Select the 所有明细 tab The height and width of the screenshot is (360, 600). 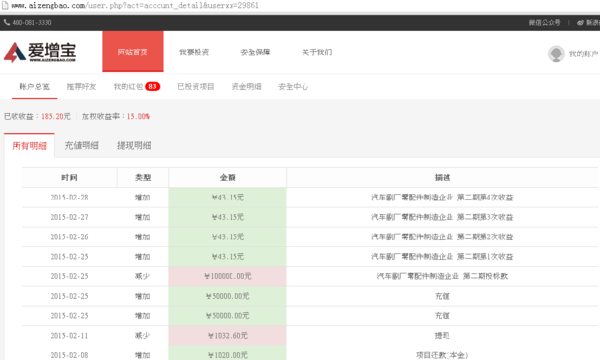click(x=29, y=145)
